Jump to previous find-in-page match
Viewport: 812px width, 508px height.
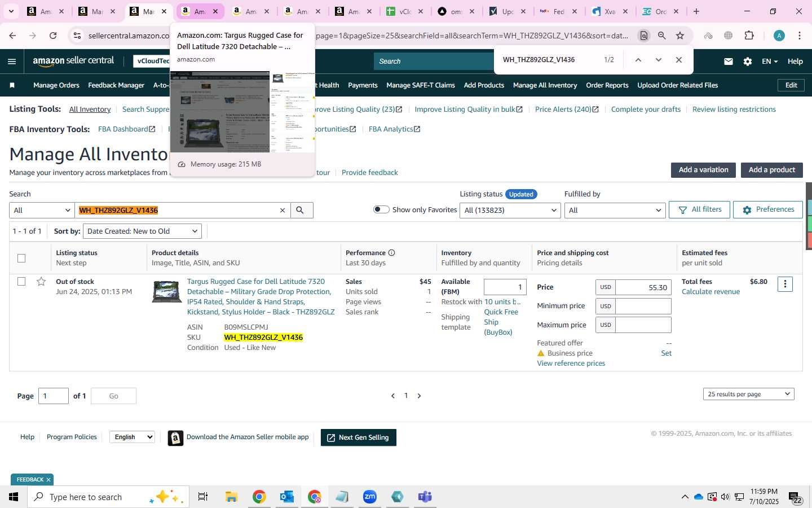pyautogui.click(x=638, y=60)
